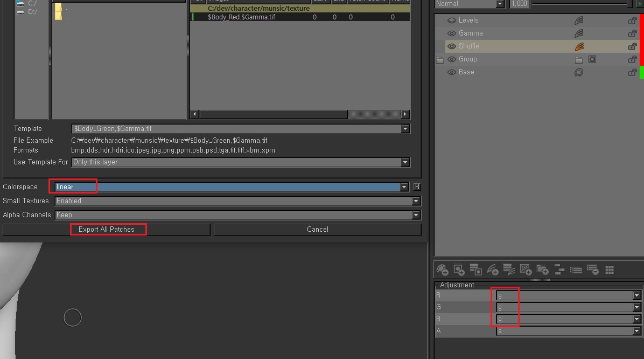Open the B channel shuffle dropdown
Viewport: 644px width, 359px height.
point(636,319)
